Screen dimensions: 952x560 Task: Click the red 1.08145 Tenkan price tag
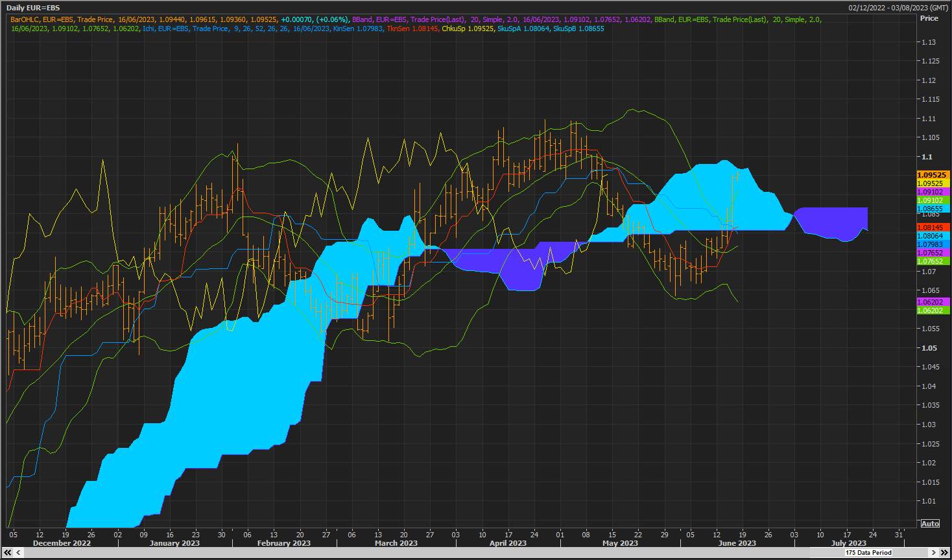(933, 227)
